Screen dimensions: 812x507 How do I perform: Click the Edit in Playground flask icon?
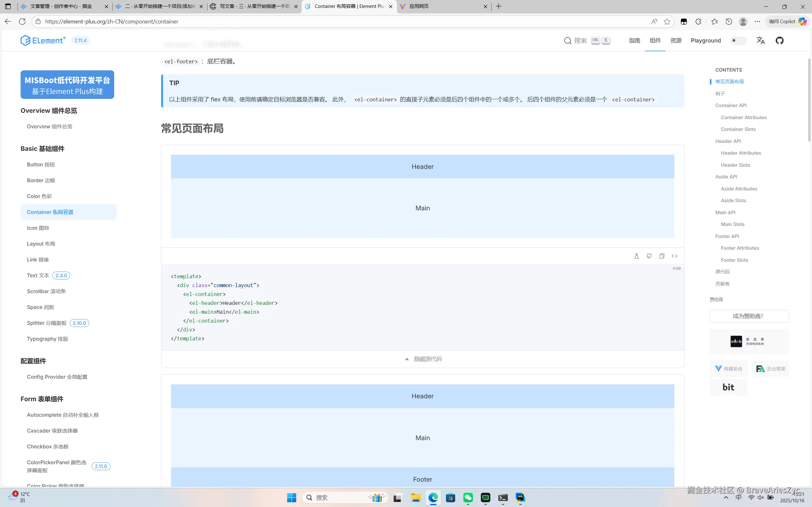637,256
